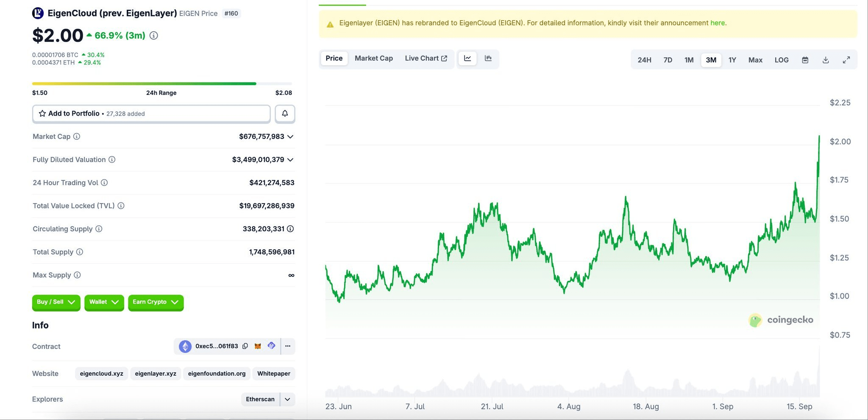
Task: Click the price alert bell icon
Action: tap(285, 113)
